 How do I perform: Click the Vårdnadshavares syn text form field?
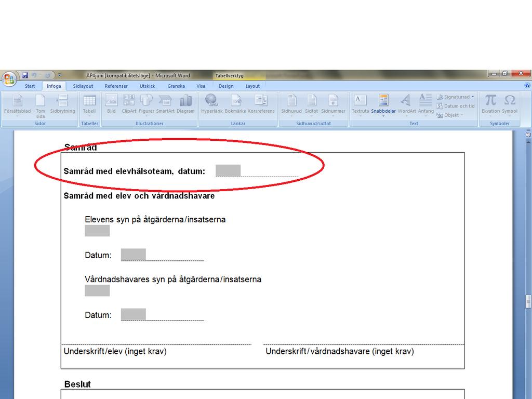click(x=97, y=290)
